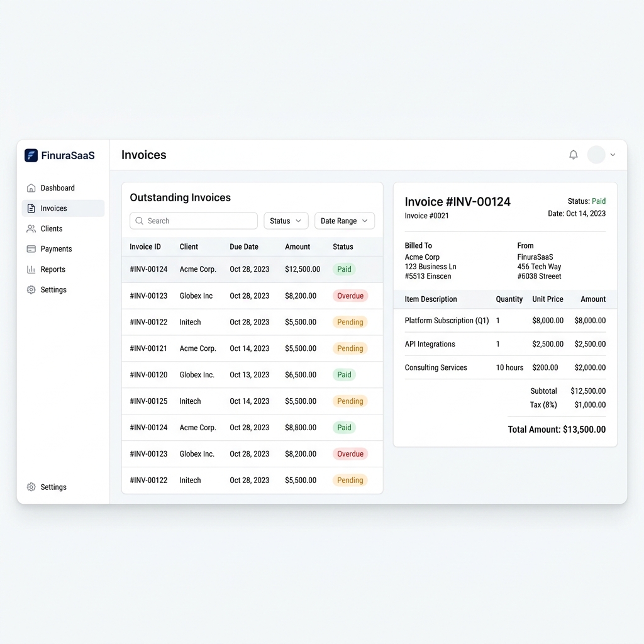Open notifications with the bell icon
Screen dimensions: 644x644
574,155
